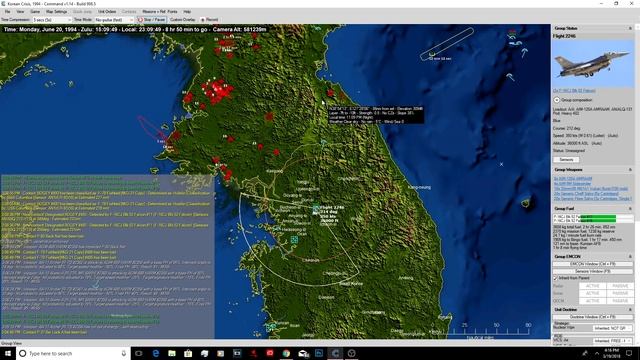The image size is (640, 360).
Task: Open Microsoft Edge from the taskbar
Action: 156,353
